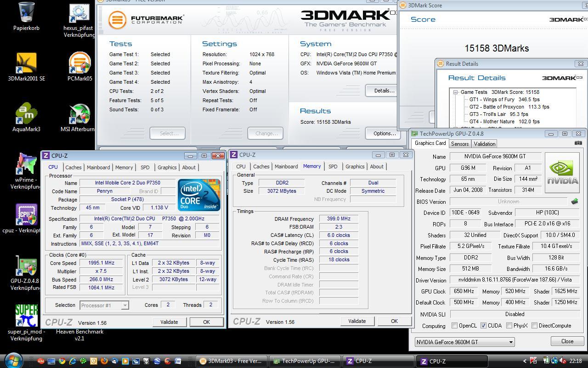Click the Intel Core 2 Duo logo in CPU-Z
Screen dimensions: 588x368
click(x=199, y=195)
